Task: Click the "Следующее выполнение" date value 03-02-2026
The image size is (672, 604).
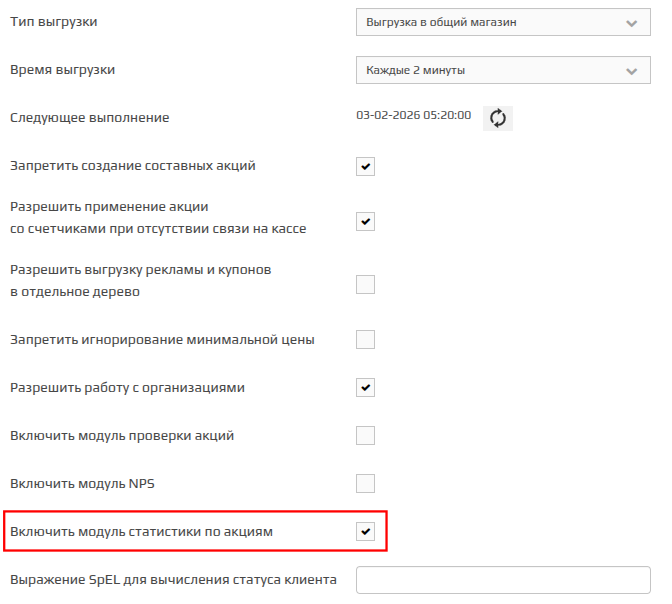Action: (413, 116)
